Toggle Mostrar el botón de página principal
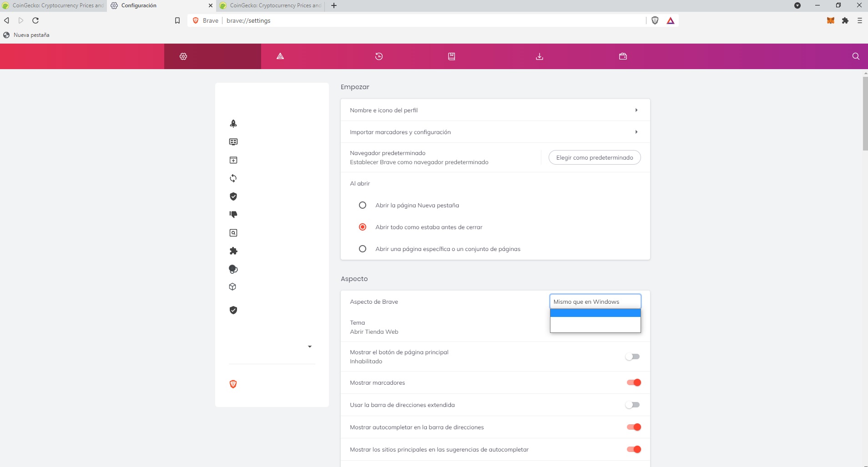This screenshot has width=868, height=467. pyautogui.click(x=633, y=357)
